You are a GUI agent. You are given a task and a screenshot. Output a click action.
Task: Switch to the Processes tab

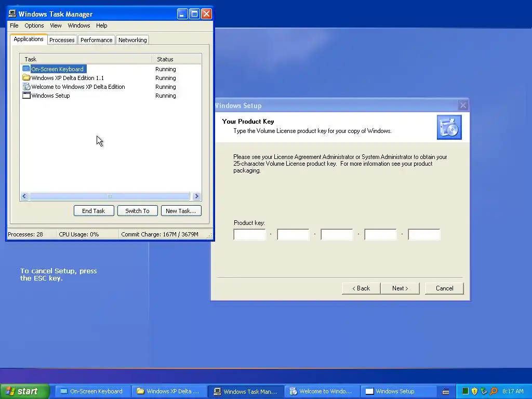(x=62, y=40)
